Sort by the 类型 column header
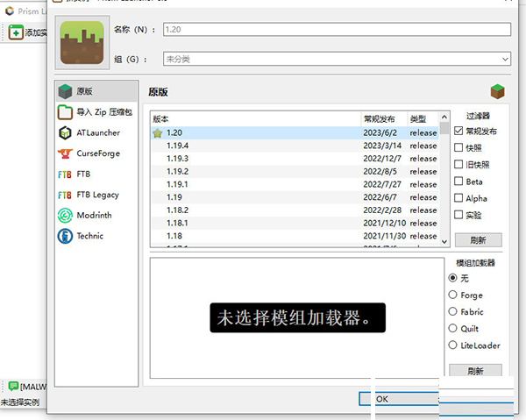Screen dimensions: 526x420 (423, 119)
